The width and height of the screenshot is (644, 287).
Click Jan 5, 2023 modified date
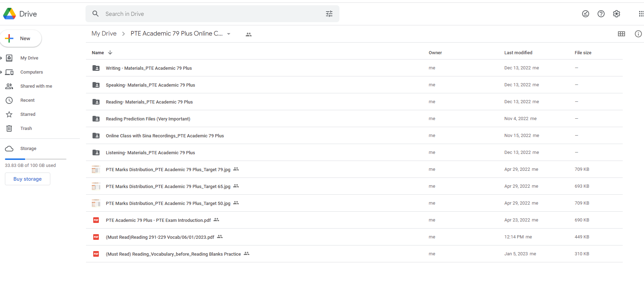pos(516,254)
